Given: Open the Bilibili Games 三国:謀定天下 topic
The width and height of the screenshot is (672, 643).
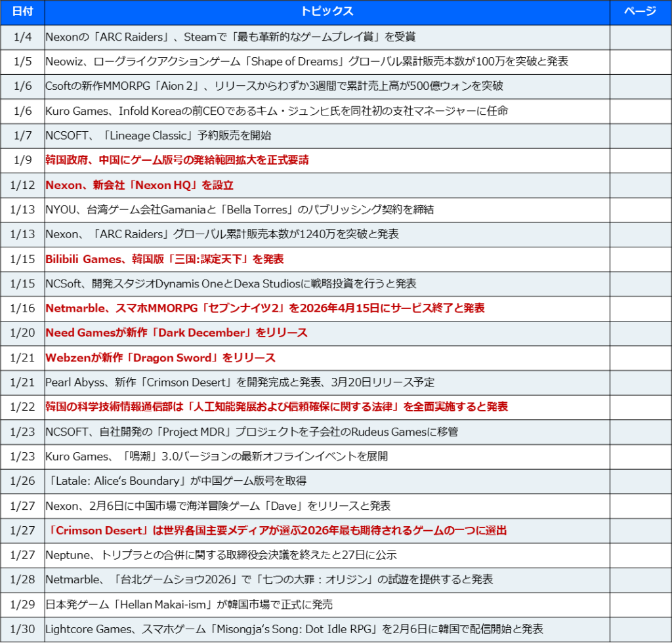Looking at the screenshot, I should [164, 259].
